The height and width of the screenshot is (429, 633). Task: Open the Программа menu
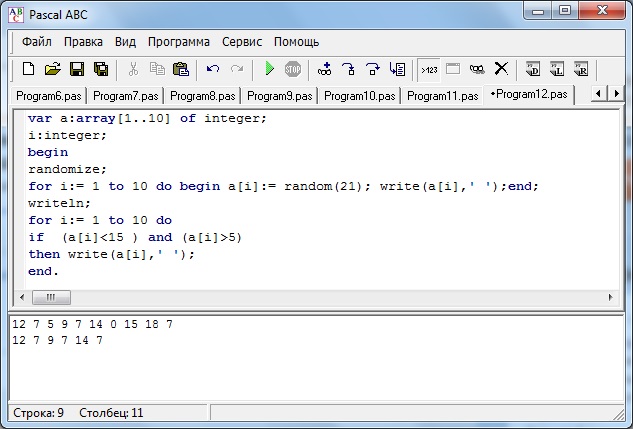179,42
